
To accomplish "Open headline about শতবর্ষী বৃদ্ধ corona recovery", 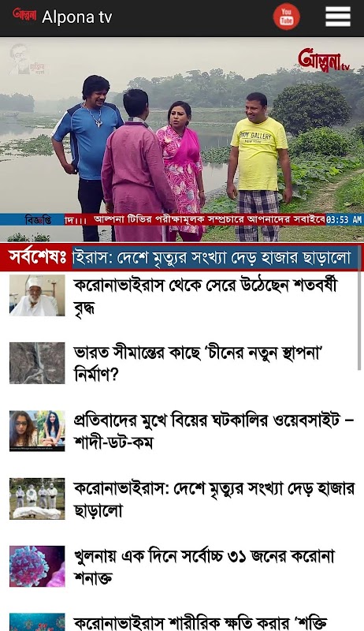I will [x=205, y=297].
